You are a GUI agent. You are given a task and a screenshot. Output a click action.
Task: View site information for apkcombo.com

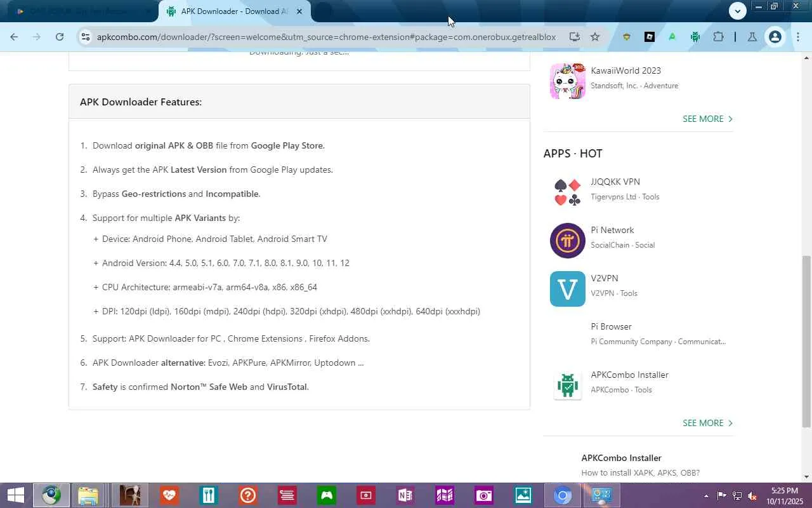pyautogui.click(x=85, y=37)
